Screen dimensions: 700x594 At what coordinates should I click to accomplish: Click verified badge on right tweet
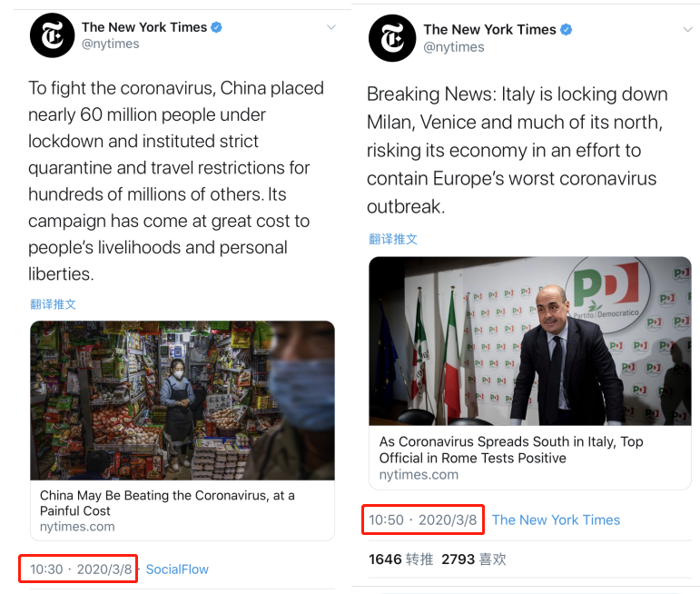(x=566, y=30)
